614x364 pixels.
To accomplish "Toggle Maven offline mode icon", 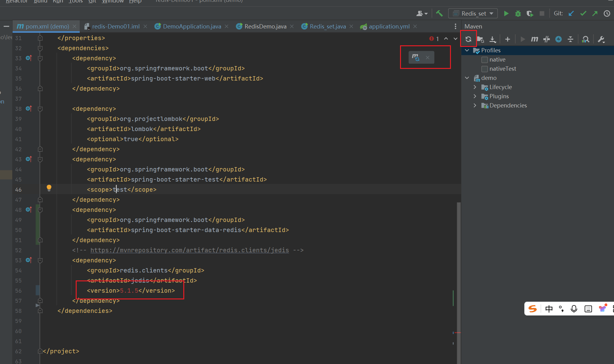I will click(546, 39).
